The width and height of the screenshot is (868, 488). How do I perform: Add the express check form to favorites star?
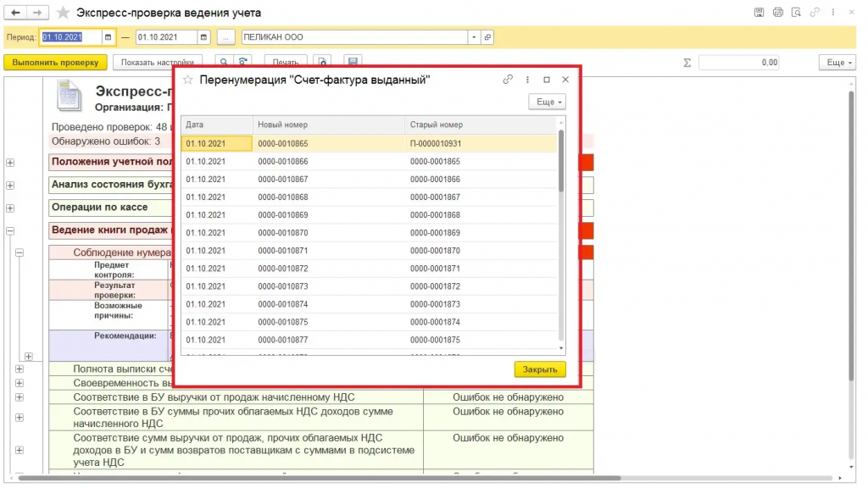coord(63,12)
